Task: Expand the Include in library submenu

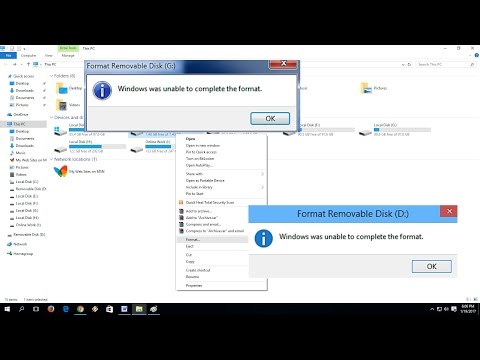Action: [222, 187]
